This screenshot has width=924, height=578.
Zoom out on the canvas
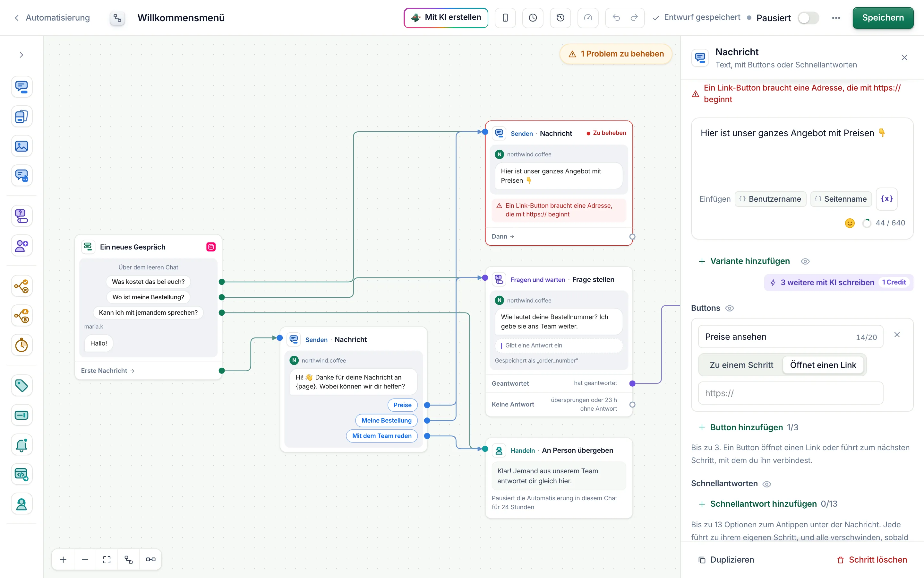click(85, 560)
